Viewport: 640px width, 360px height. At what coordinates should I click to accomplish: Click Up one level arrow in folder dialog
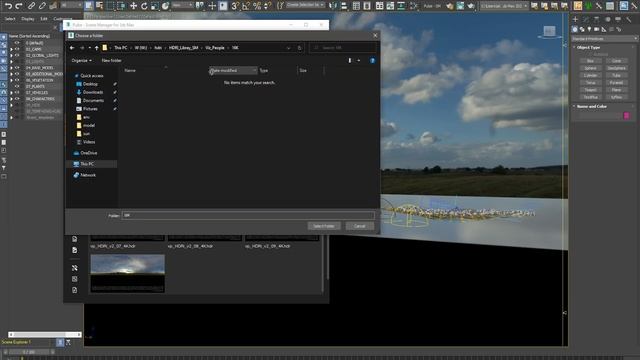click(97, 48)
